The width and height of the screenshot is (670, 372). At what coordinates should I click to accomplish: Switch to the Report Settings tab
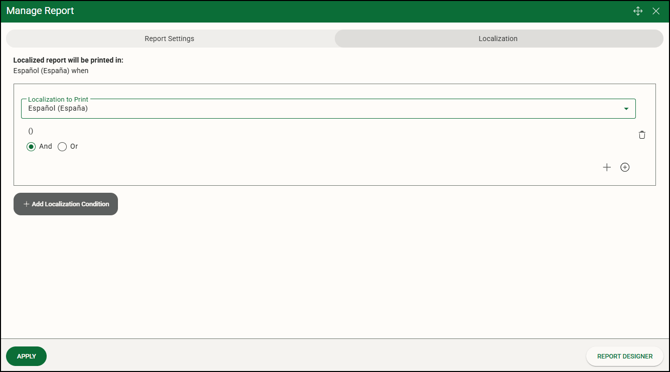point(170,38)
